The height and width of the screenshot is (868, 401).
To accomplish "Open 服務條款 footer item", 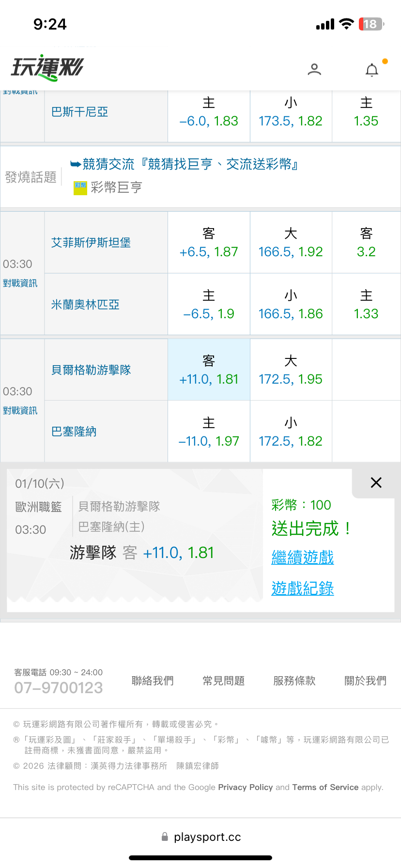I will (x=294, y=681).
